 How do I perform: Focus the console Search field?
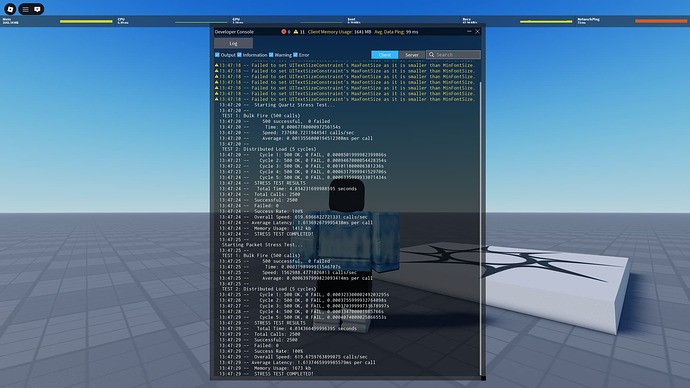click(453, 55)
